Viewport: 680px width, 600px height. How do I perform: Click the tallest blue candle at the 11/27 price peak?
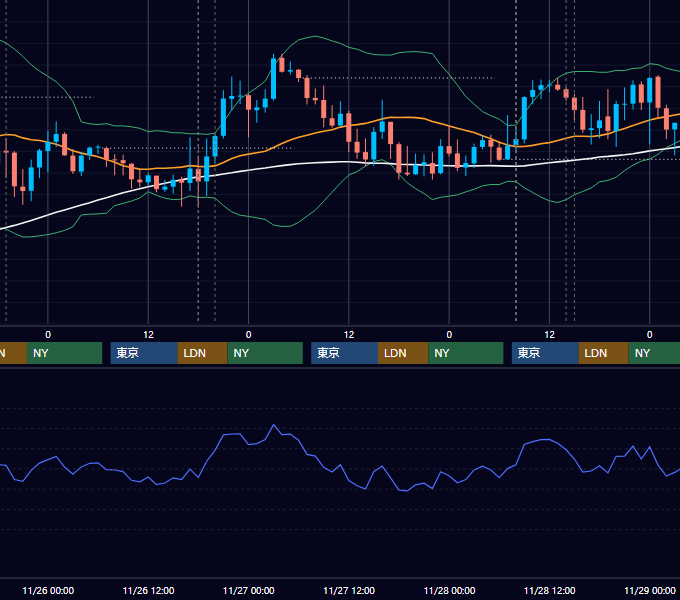(x=273, y=78)
